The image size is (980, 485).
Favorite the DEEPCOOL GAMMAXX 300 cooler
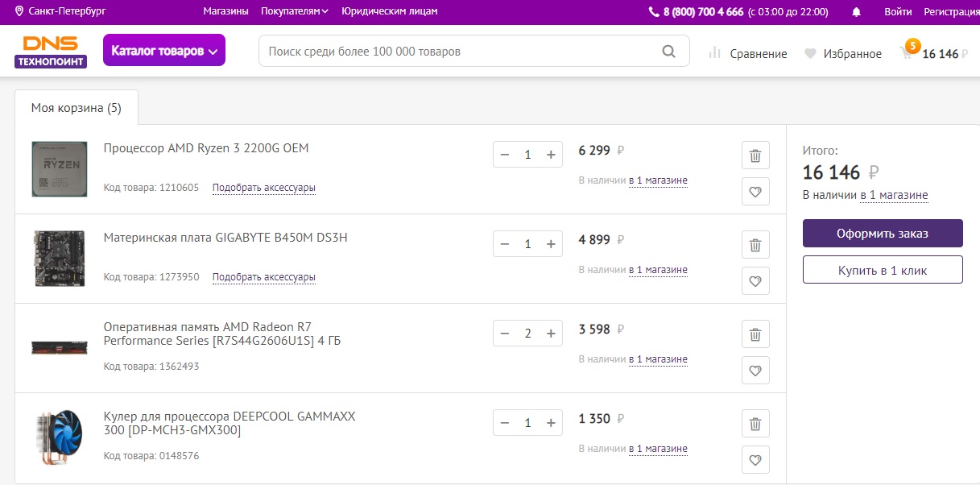755,460
